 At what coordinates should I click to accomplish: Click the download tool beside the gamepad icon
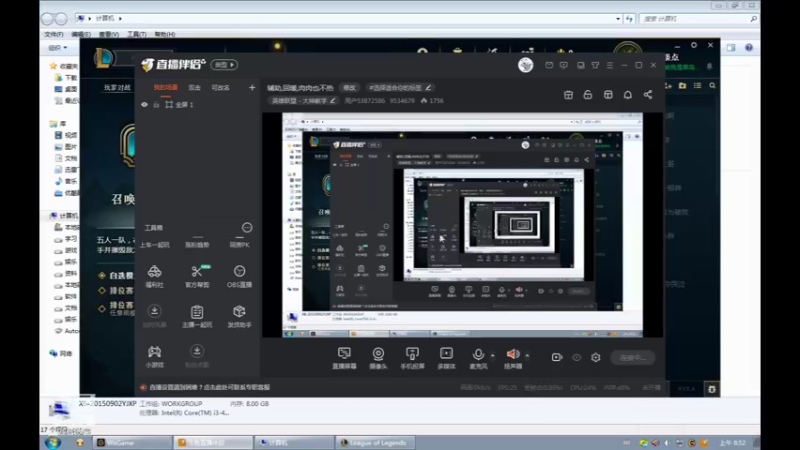(197, 356)
